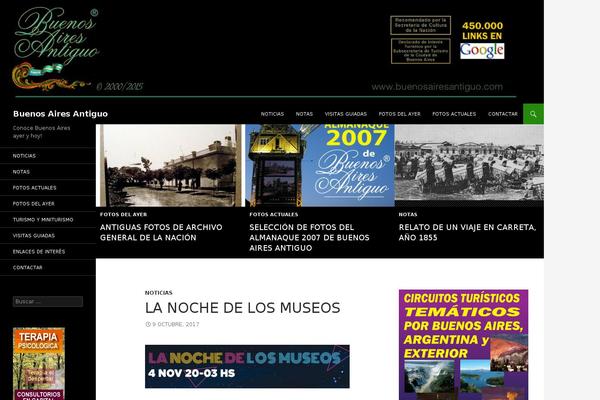Open Notas in top navigation
The width and height of the screenshot is (600, 400).
point(304,114)
